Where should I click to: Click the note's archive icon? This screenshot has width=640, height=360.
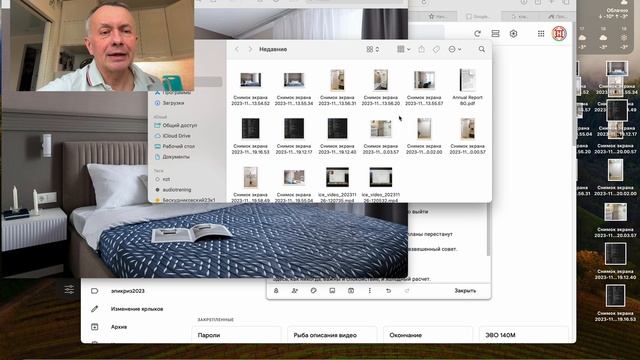(351, 291)
